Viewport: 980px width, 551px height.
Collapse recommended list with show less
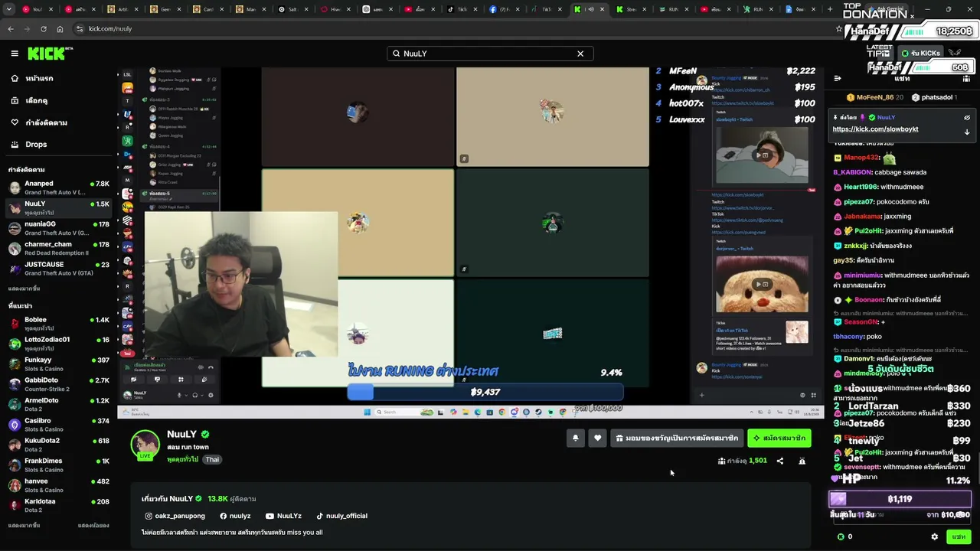click(93, 526)
